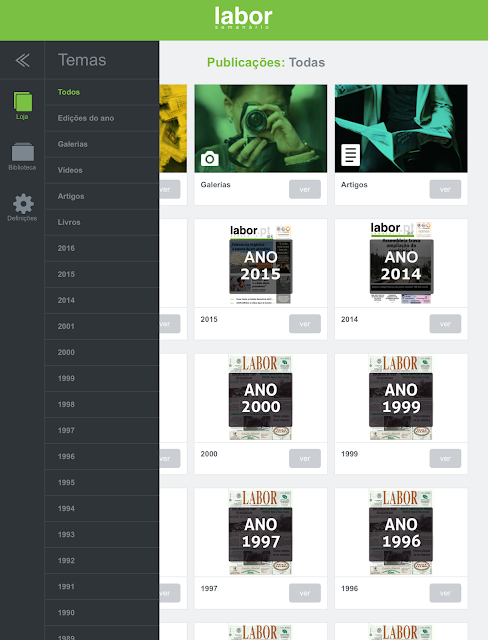Filter by year 1992 in sidebar

click(102, 561)
